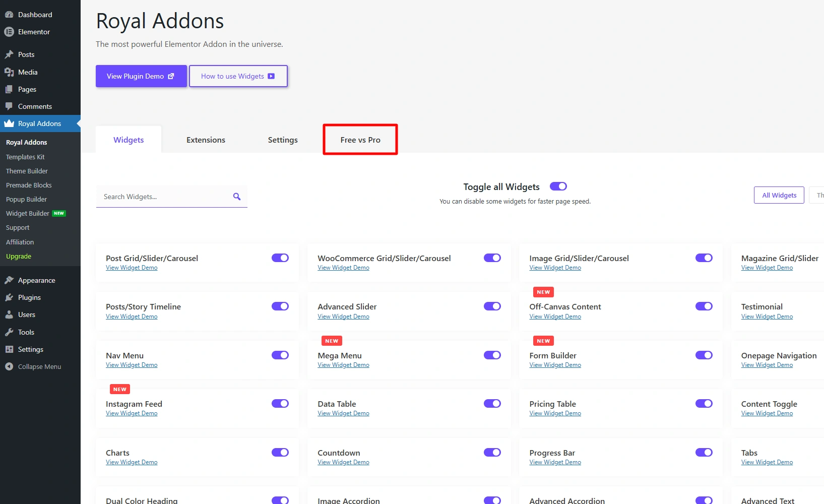The image size is (824, 504).
Task: Click the Media library icon
Action: 9,72
